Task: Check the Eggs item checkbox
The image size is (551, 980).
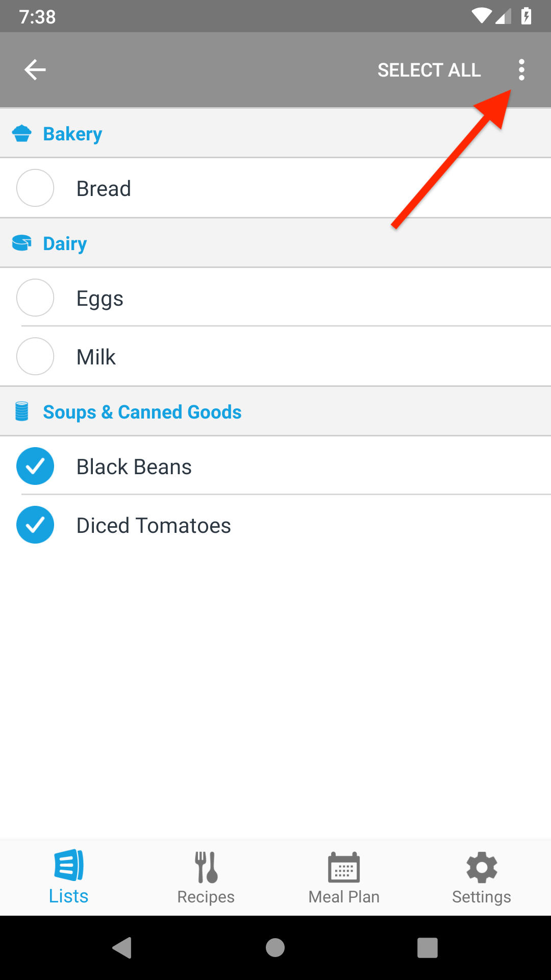Action: pos(35,298)
